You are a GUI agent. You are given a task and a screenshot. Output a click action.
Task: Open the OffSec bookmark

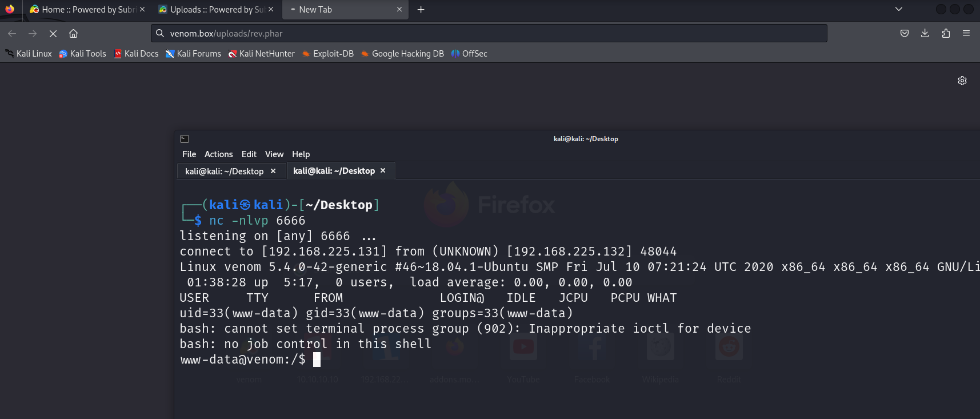pos(469,54)
